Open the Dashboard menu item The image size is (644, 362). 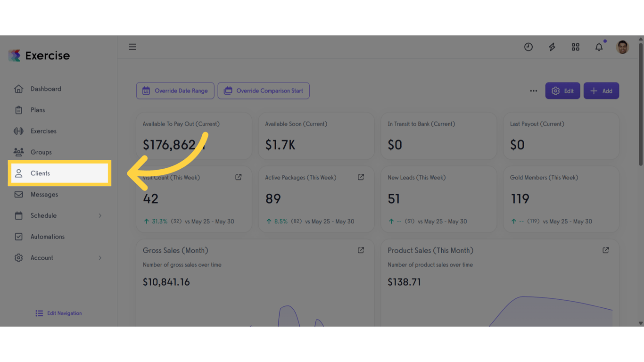click(x=46, y=89)
